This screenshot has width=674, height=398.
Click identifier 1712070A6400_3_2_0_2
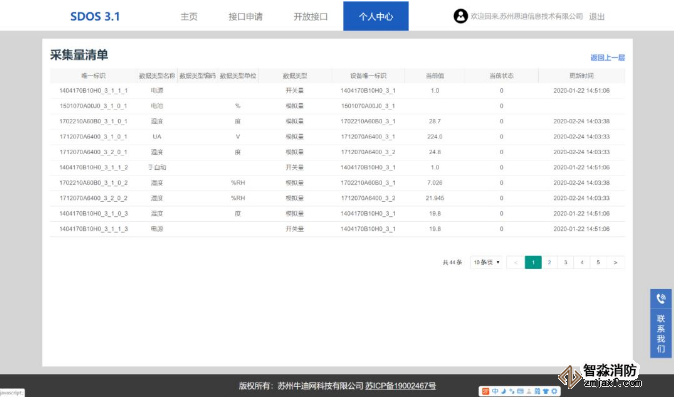coord(93,198)
